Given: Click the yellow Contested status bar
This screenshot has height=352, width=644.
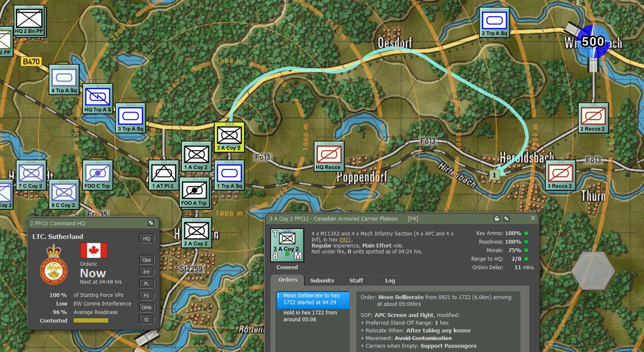Looking at the screenshot, I should click(91, 320).
